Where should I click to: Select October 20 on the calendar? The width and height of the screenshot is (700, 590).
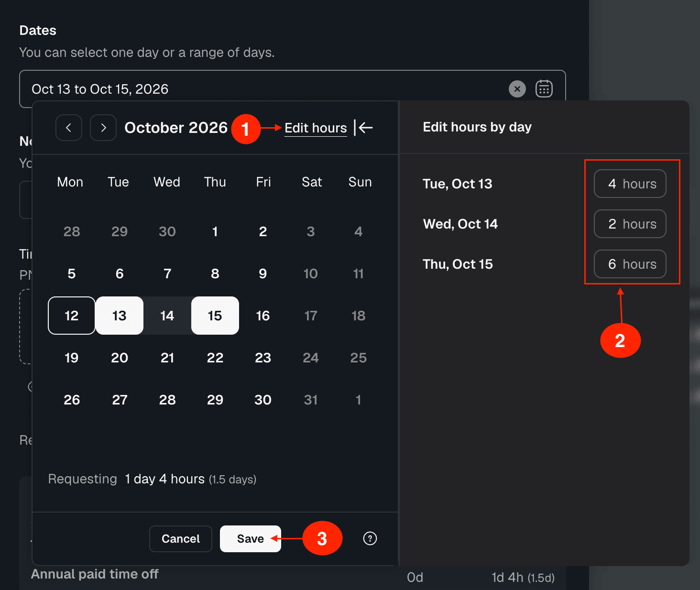coord(120,358)
